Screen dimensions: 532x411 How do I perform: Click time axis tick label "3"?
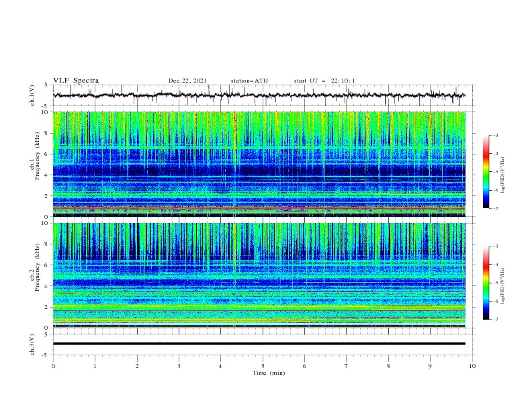[x=179, y=366]
